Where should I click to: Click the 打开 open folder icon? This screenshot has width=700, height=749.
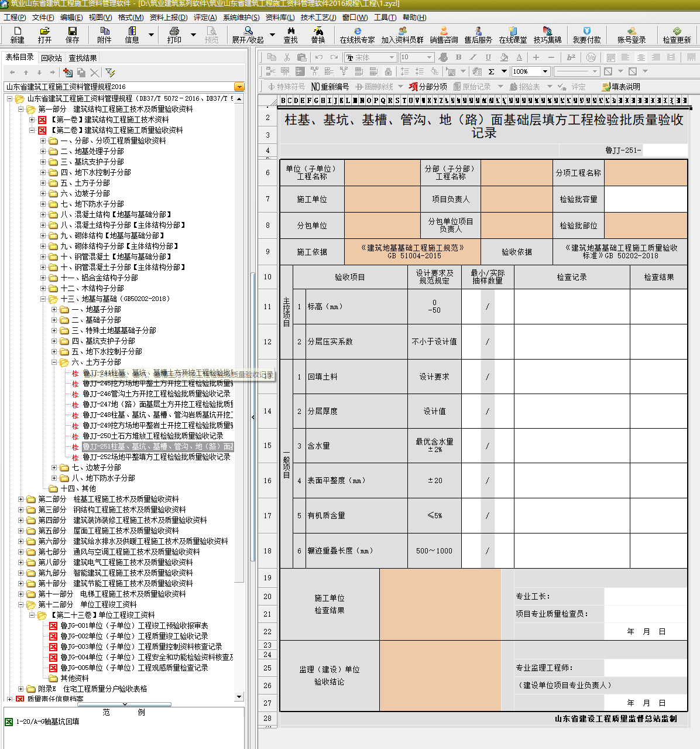pyautogui.click(x=44, y=35)
